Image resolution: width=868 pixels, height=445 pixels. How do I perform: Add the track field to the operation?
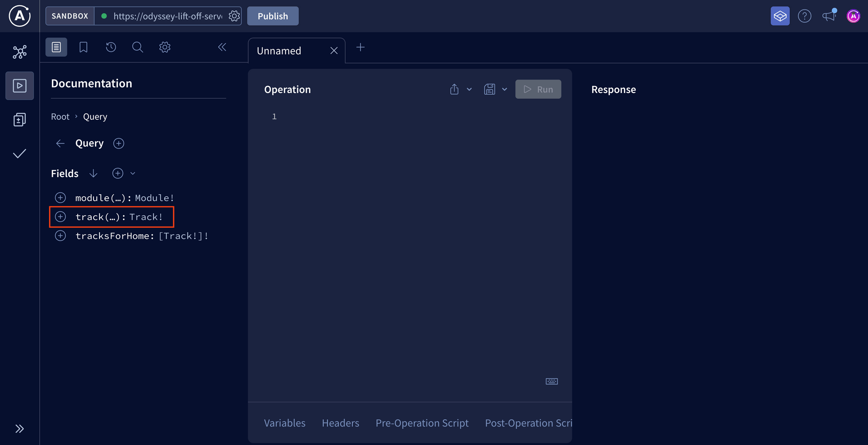(x=60, y=217)
